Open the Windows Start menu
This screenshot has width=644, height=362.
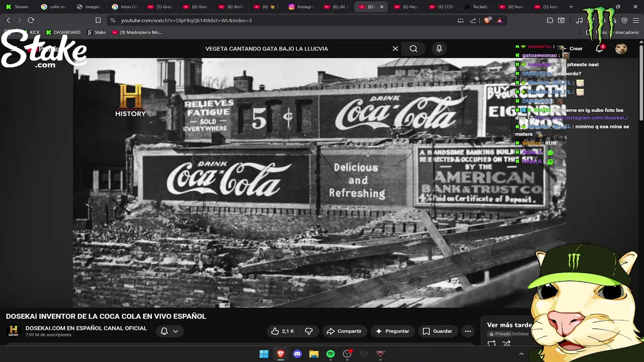pyautogui.click(x=264, y=354)
